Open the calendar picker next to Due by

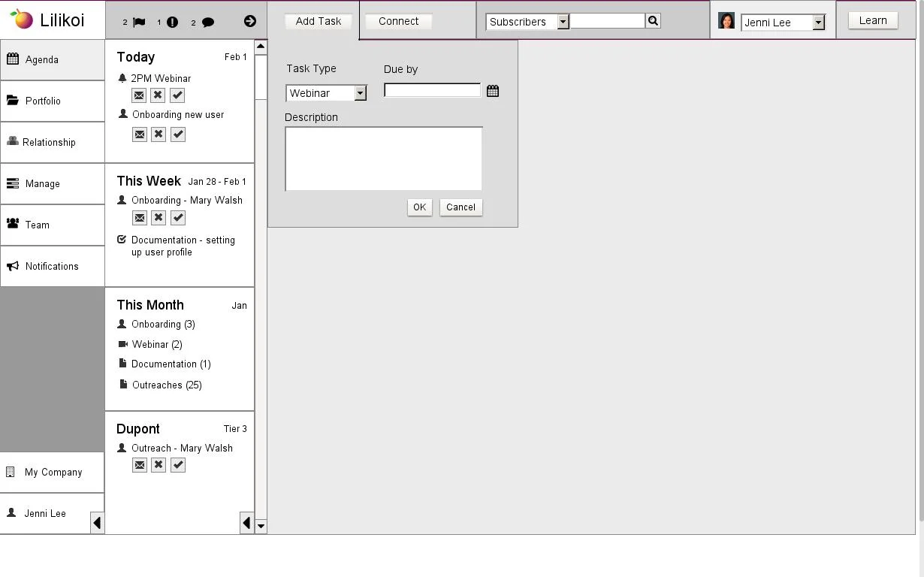pos(493,90)
